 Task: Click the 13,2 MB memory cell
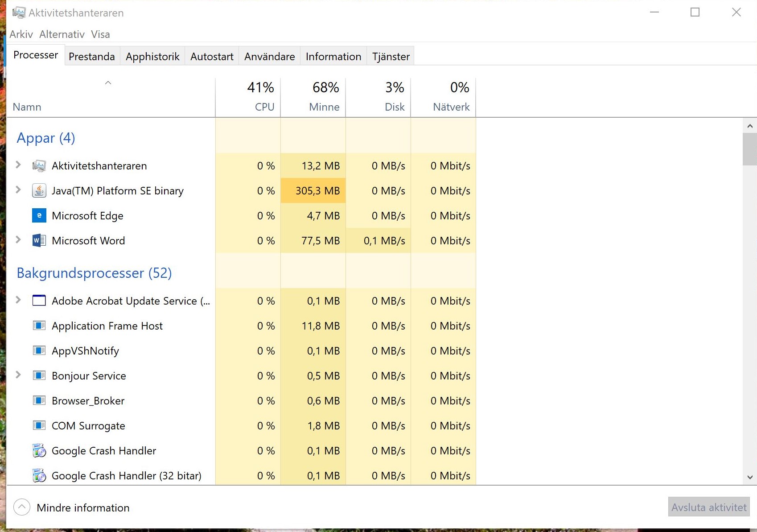(313, 166)
